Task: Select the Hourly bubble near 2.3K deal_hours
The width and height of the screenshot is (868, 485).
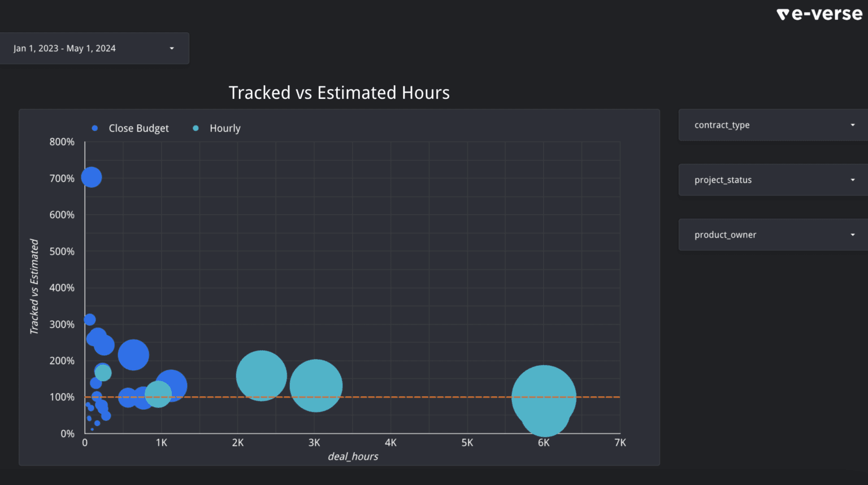Action: point(261,375)
